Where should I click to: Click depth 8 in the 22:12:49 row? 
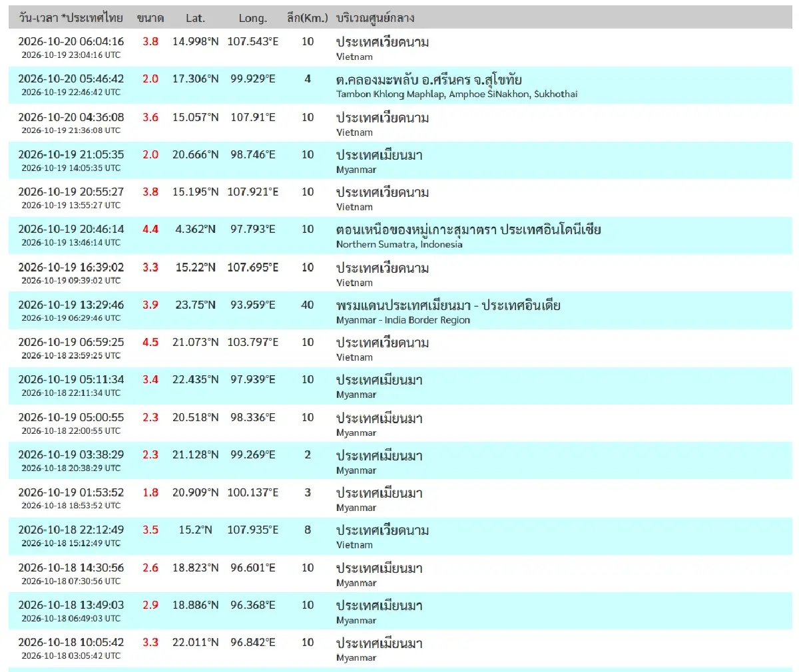pyautogui.click(x=308, y=530)
